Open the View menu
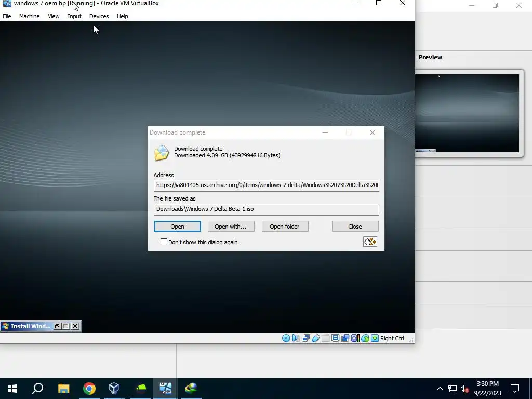The width and height of the screenshot is (532, 399). coord(54,16)
